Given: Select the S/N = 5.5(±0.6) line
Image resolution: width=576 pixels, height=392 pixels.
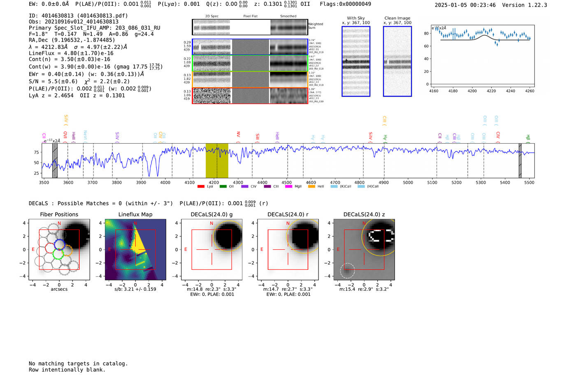Looking at the screenshot, I should pyautogui.click(x=79, y=81).
